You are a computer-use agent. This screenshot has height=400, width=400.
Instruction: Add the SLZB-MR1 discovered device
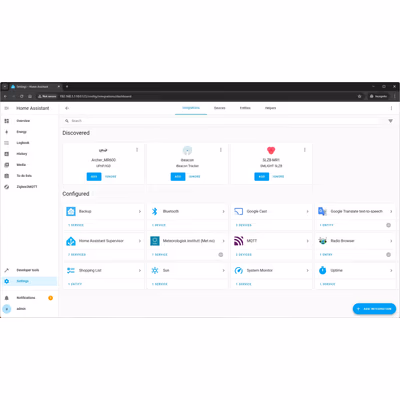point(262,177)
